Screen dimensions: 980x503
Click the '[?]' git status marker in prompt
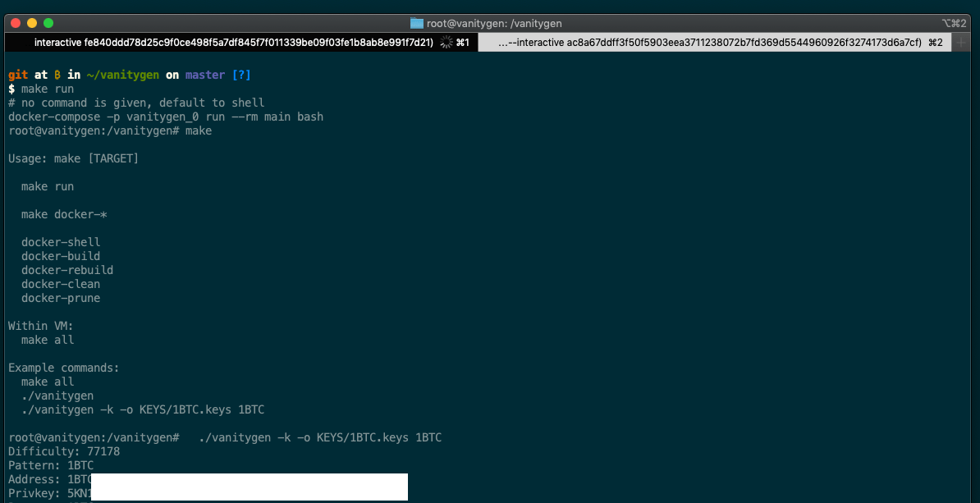click(x=241, y=75)
